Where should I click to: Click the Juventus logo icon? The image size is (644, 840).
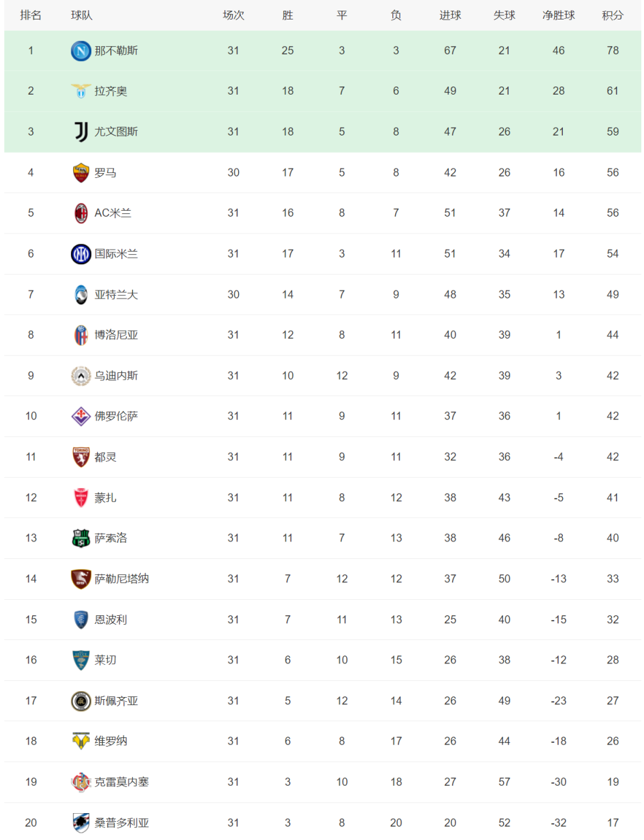[81, 132]
